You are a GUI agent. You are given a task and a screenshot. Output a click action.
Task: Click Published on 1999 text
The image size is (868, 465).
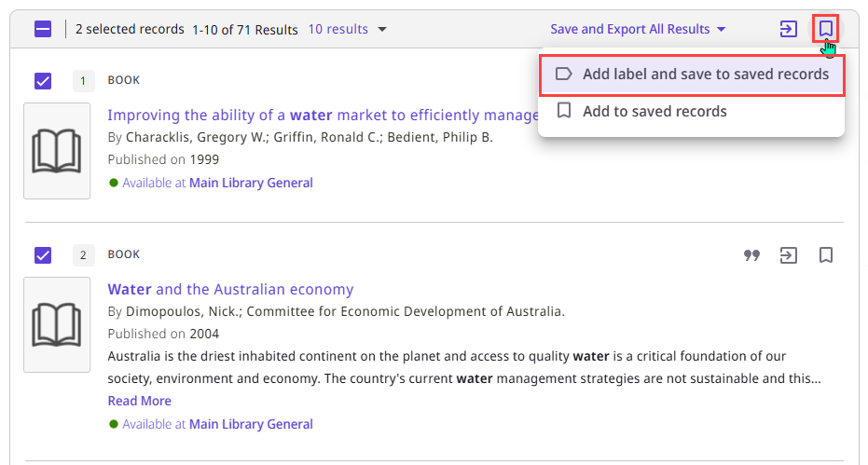(163, 159)
